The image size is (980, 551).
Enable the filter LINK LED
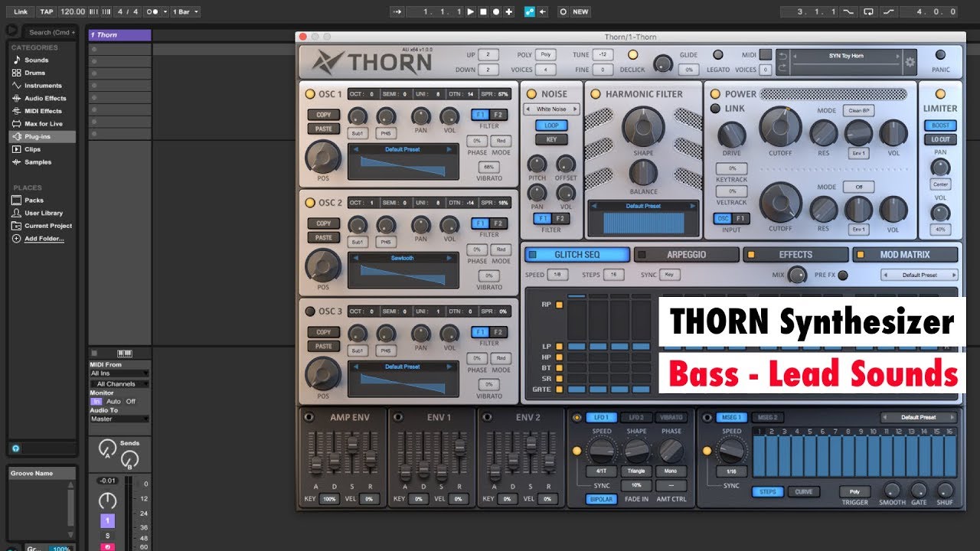[715, 109]
